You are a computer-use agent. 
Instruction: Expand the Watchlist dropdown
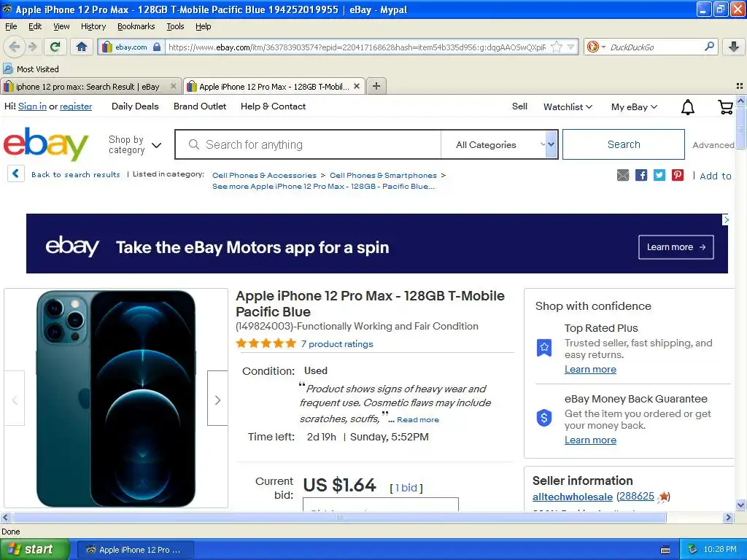pyautogui.click(x=568, y=106)
